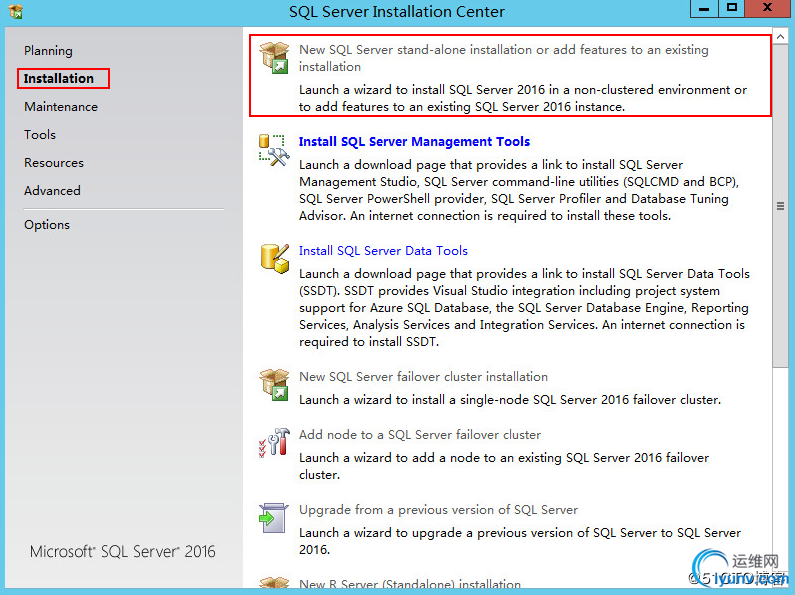
Task: Open the Tools category
Action: (x=40, y=134)
